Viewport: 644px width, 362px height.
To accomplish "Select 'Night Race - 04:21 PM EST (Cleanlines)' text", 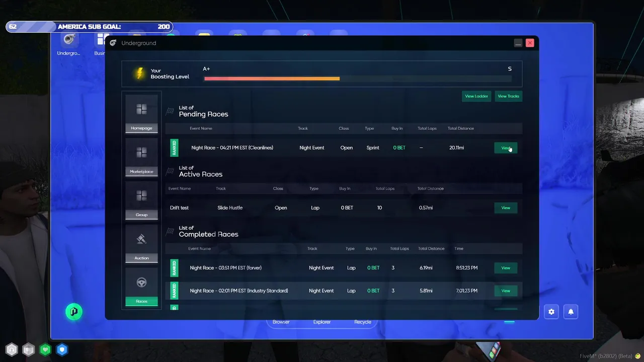I will [x=232, y=148].
